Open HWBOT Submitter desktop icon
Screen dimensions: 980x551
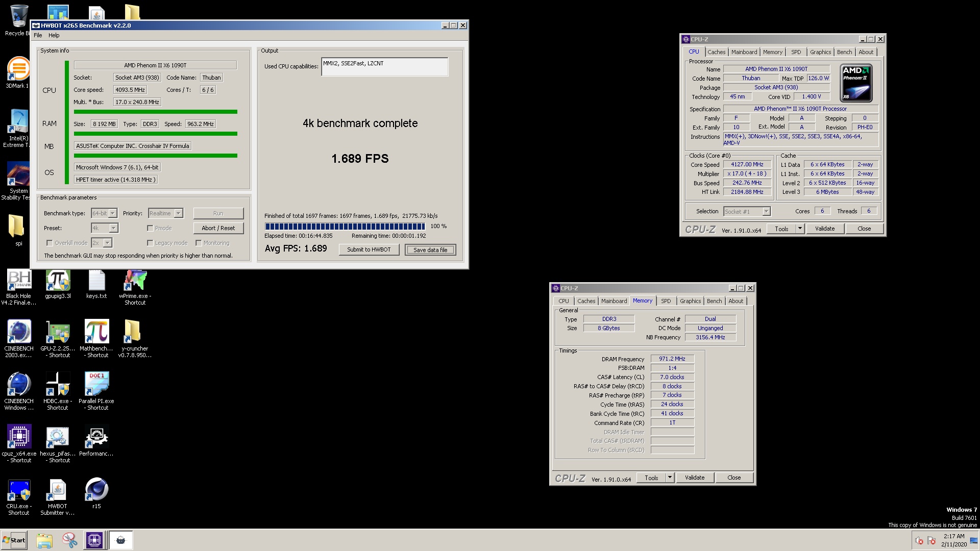58,497
